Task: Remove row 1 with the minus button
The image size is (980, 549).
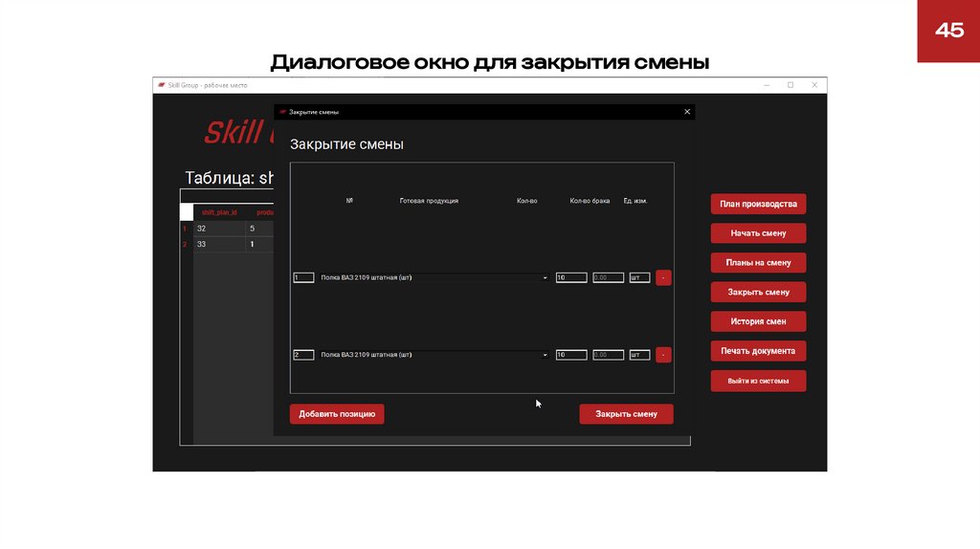Action: (x=663, y=277)
